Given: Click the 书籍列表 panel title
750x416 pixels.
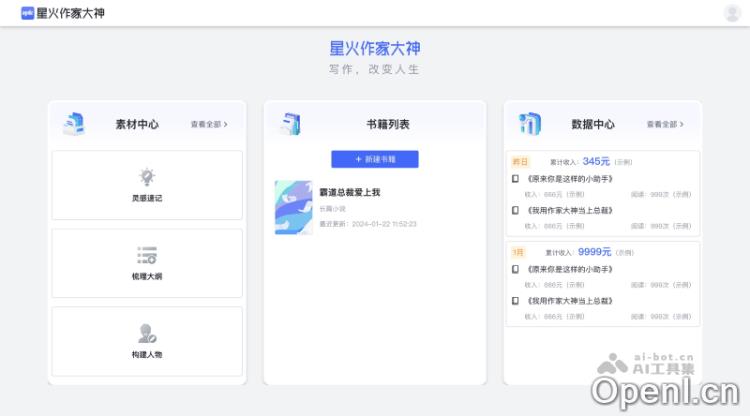Looking at the screenshot, I should coord(388,124).
